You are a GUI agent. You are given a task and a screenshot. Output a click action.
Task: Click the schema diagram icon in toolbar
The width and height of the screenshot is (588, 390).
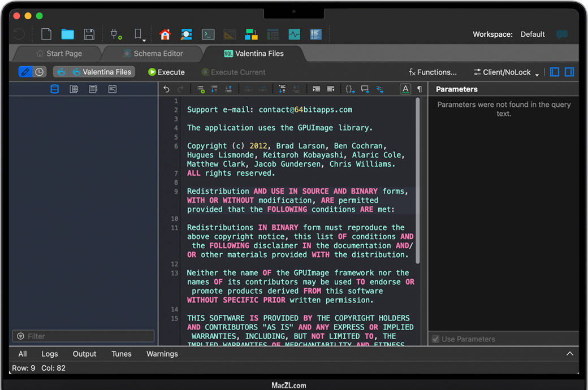(x=251, y=34)
